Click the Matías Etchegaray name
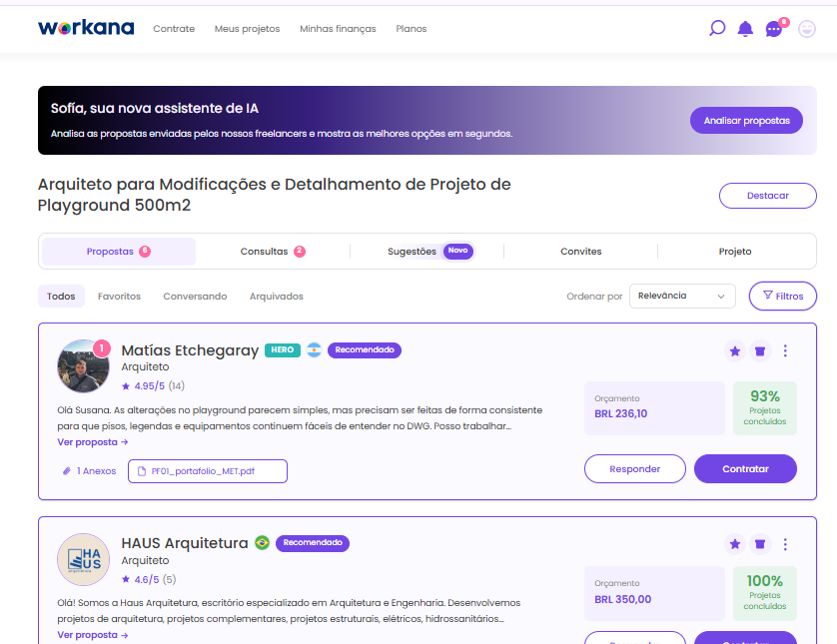The width and height of the screenshot is (837, 644). [x=190, y=350]
